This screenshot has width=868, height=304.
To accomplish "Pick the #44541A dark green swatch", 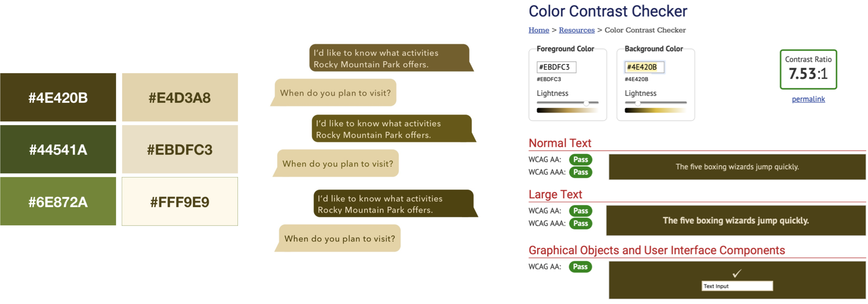I will pyautogui.click(x=58, y=149).
